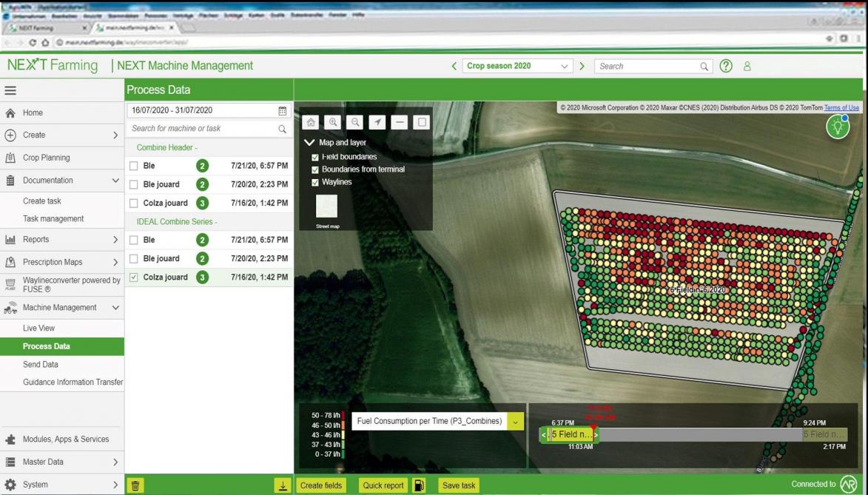This screenshot has height=495, width=868.
Task: Zoom out on the map
Action: [355, 122]
